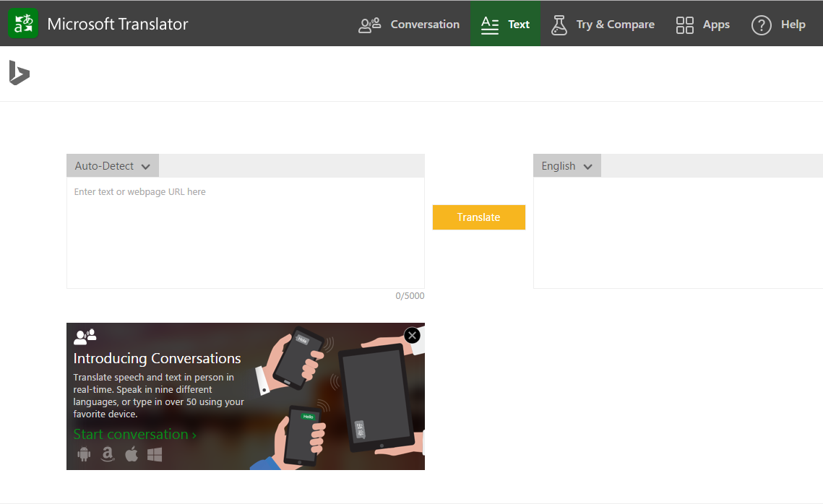The width and height of the screenshot is (823, 504).
Task: Click the translation output text area
Action: pos(678,233)
